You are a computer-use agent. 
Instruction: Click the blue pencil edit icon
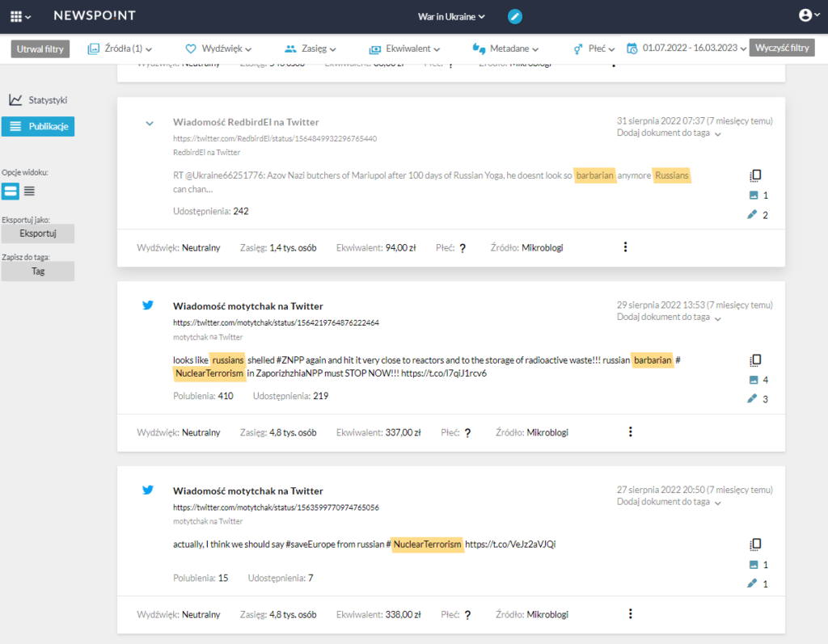tap(515, 16)
